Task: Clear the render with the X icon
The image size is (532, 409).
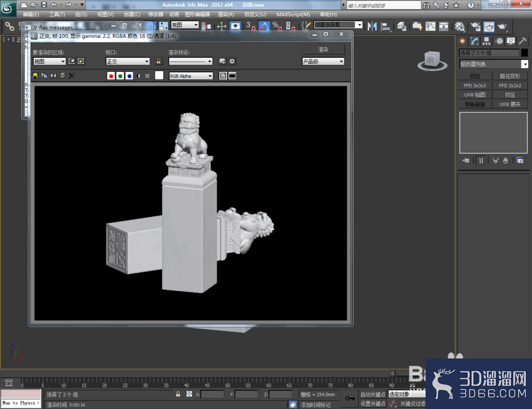Action: [72, 76]
